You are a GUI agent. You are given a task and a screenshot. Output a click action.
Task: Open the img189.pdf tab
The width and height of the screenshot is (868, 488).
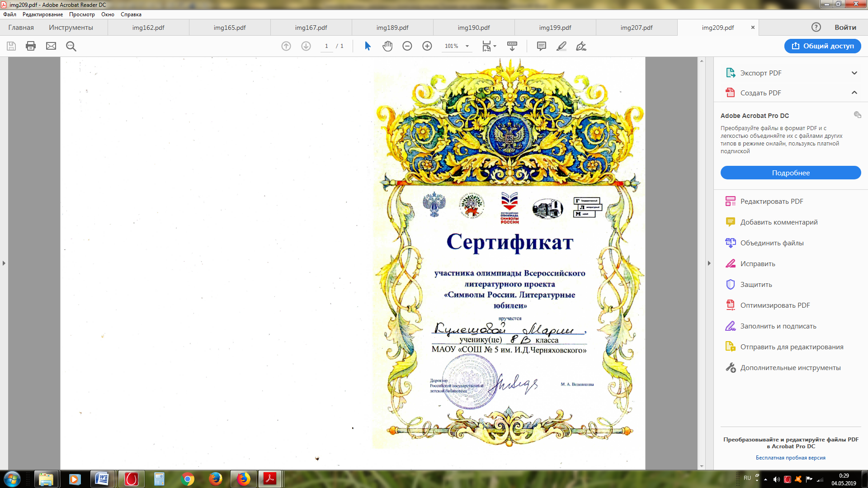coord(392,28)
